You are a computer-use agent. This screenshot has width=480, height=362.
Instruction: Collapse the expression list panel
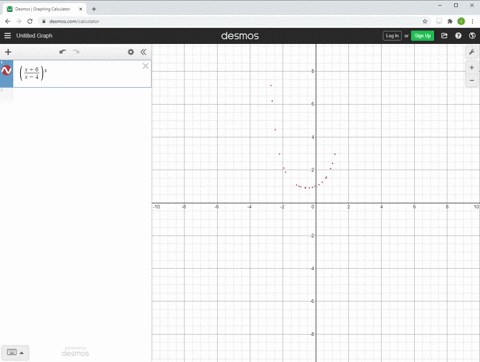(143, 52)
